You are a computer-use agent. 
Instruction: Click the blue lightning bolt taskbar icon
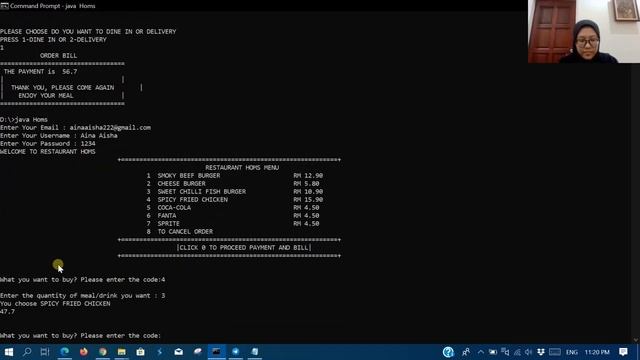160,352
